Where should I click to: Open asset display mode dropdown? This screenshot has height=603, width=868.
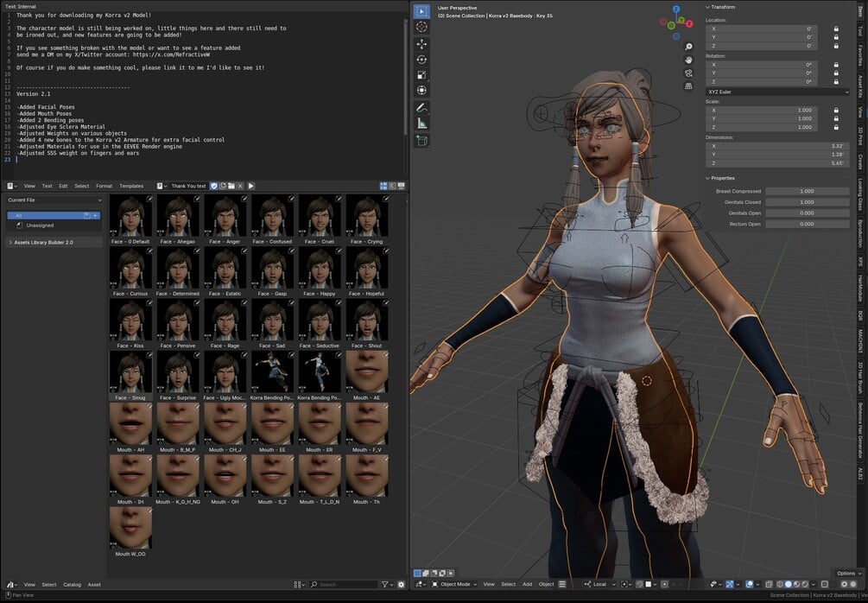click(299, 584)
